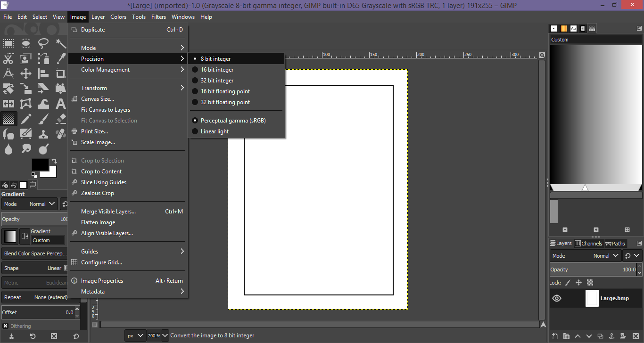
Task: Expand the Guides submenu
Action: pos(128,252)
